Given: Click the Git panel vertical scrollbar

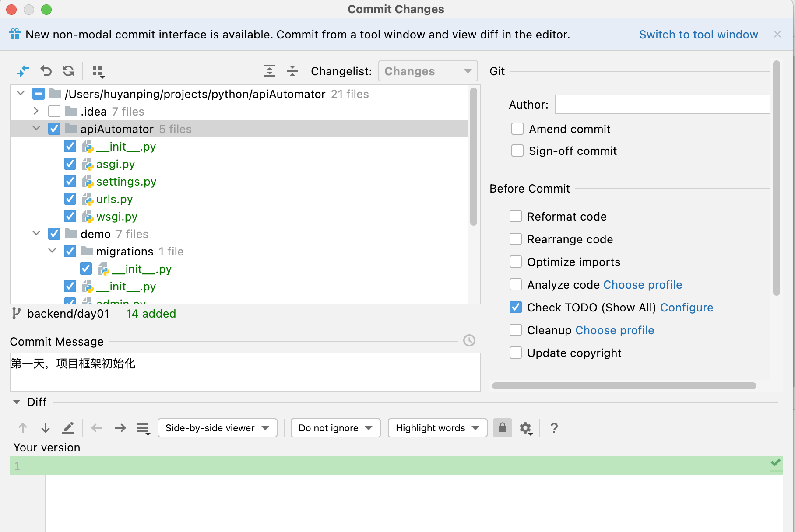Looking at the screenshot, I should (776, 178).
